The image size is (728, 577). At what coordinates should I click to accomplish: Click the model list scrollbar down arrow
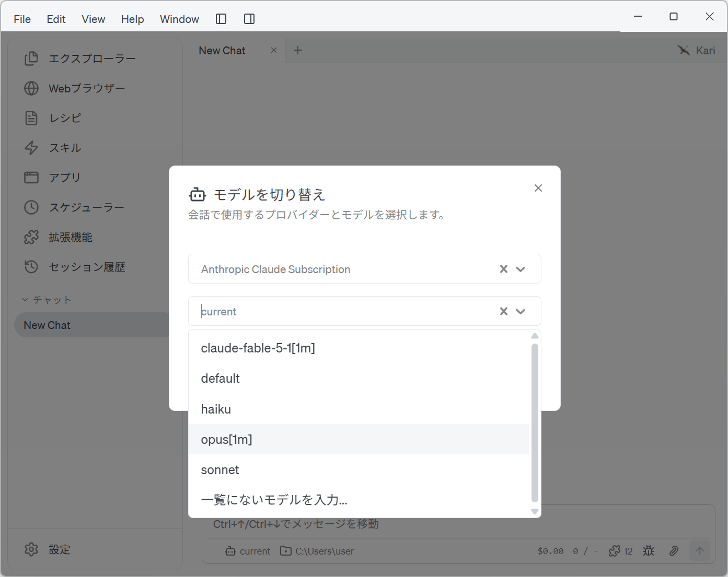tap(535, 512)
